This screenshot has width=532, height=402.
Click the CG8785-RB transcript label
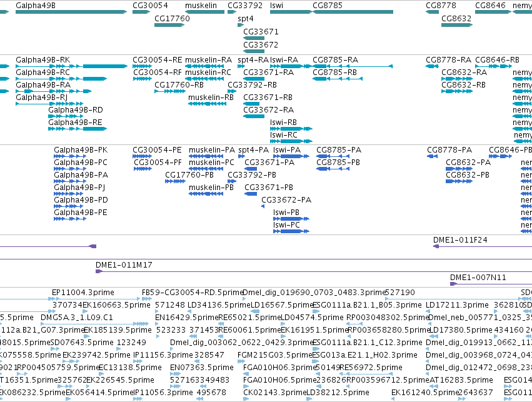point(334,73)
